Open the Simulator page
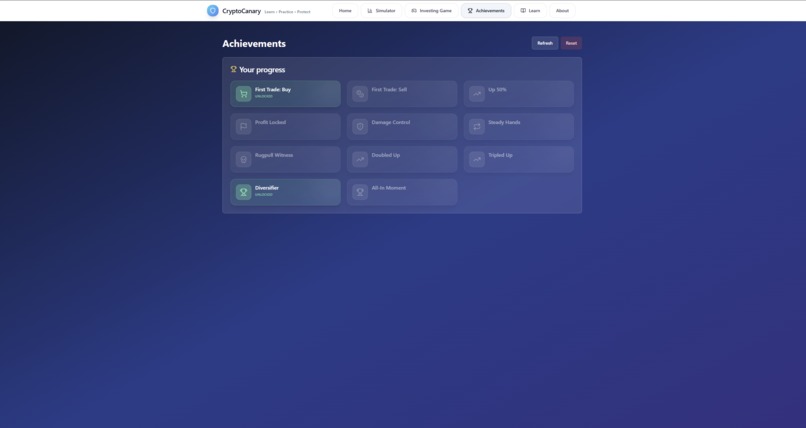Screen dimensions: 806x428 point(381,11)
